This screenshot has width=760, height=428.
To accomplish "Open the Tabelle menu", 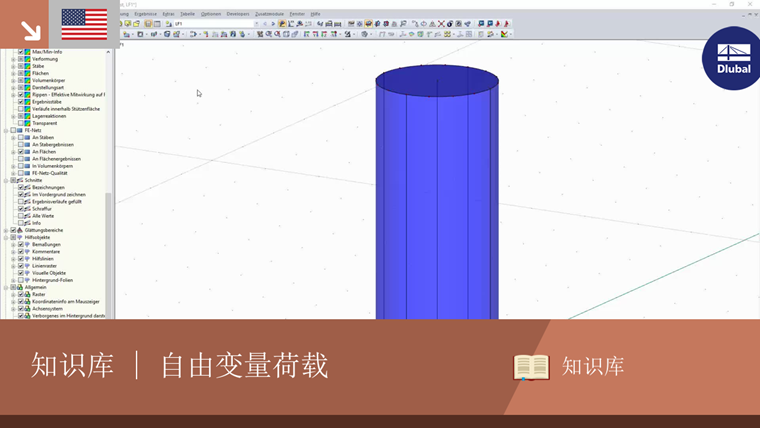I will tap(187, 14).
